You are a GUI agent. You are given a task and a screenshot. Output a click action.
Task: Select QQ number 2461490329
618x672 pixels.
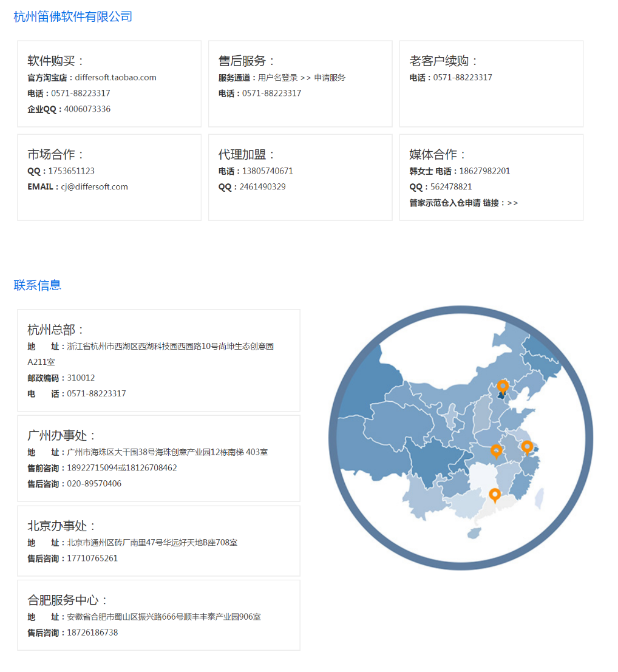click(x=262, y=187)
